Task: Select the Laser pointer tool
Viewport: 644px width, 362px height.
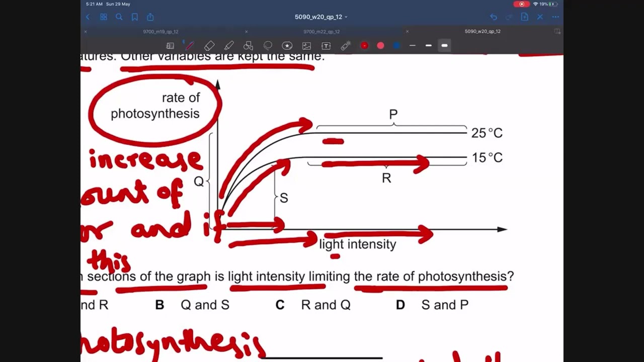Action: click(346, 46)
